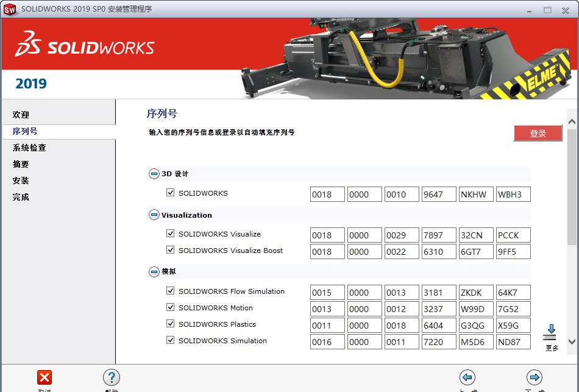Select 欢迎 in the sidebar

pyautogui.click(x=21, y=115)
